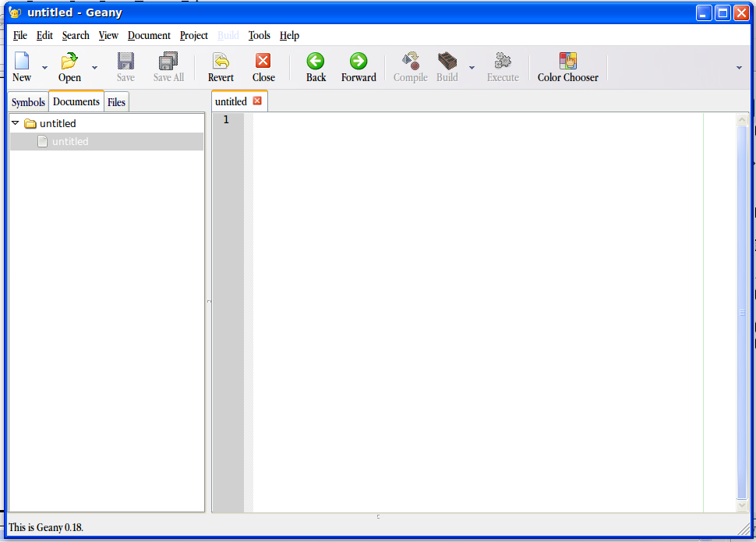Close the untitled tab with its red X
The width and height of the screenshot is (756, 542).
[257, 101]
